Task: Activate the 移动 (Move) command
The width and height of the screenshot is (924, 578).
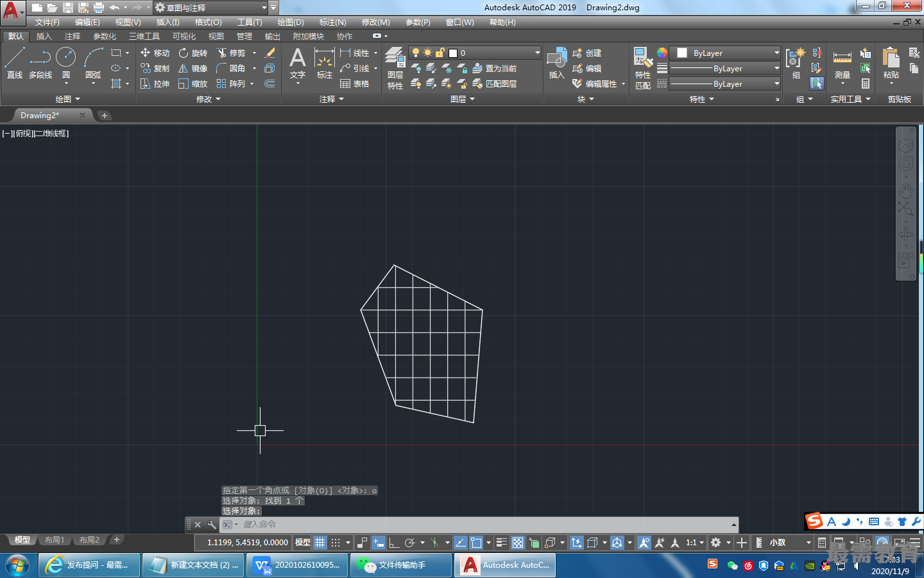Action: pyautogui.click(x=155, y=53)
